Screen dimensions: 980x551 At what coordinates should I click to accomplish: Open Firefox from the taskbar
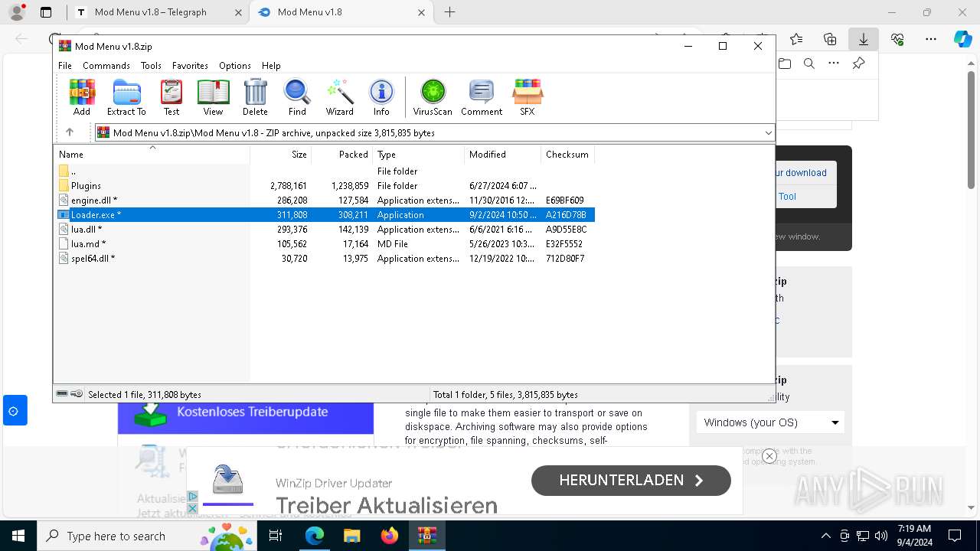coord(390,536)
